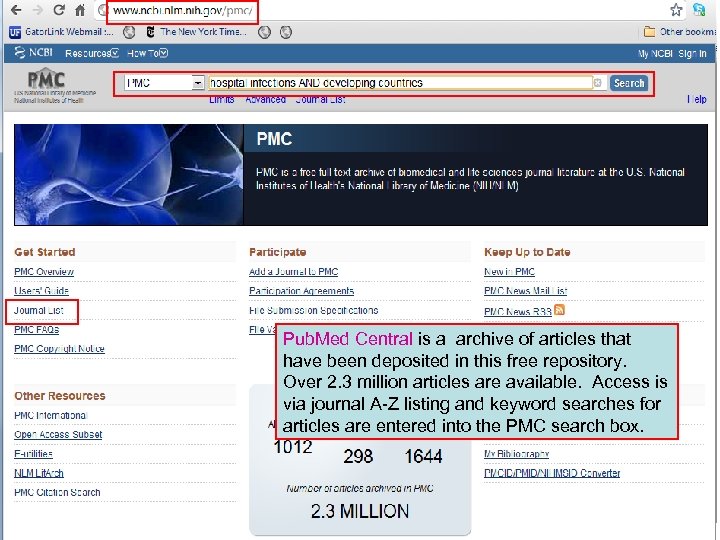The width and height of the screenshot is (720, 540).
Task: Open PMC Copyright Notice link
Action: point(59,349)
